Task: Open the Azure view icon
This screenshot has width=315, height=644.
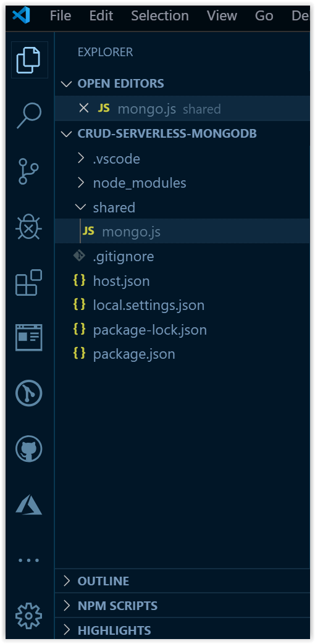Action: click(x=29, y=504)
